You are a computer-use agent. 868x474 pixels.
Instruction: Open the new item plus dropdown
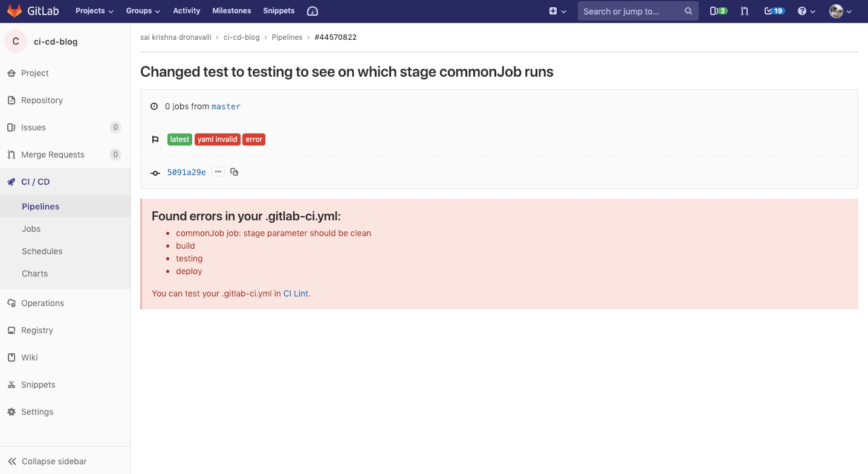(x=557, y=11)
